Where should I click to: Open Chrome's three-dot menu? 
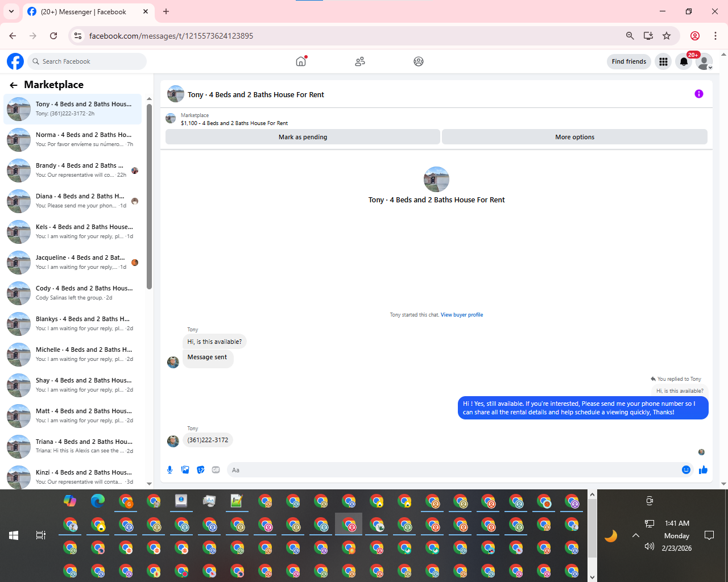point(715,36)
